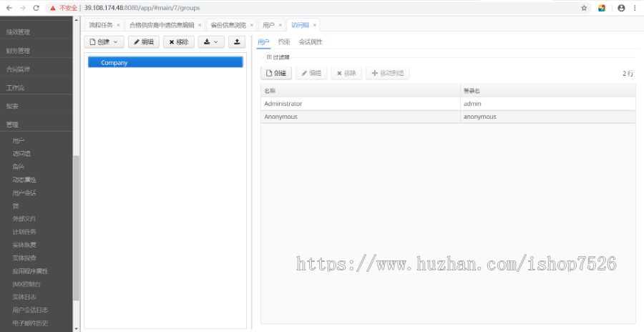Click 移除 button above users table
Image resolution: width=644 pixels, height=332 pixels.
tap(346, 73)
